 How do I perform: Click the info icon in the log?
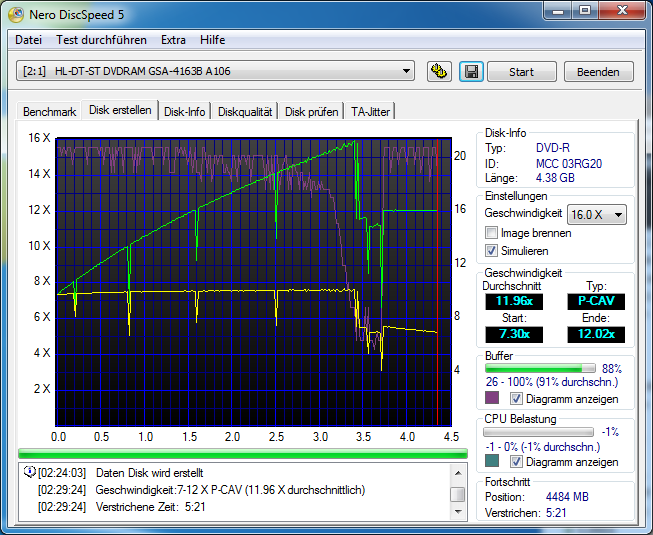tap(30, 472)
